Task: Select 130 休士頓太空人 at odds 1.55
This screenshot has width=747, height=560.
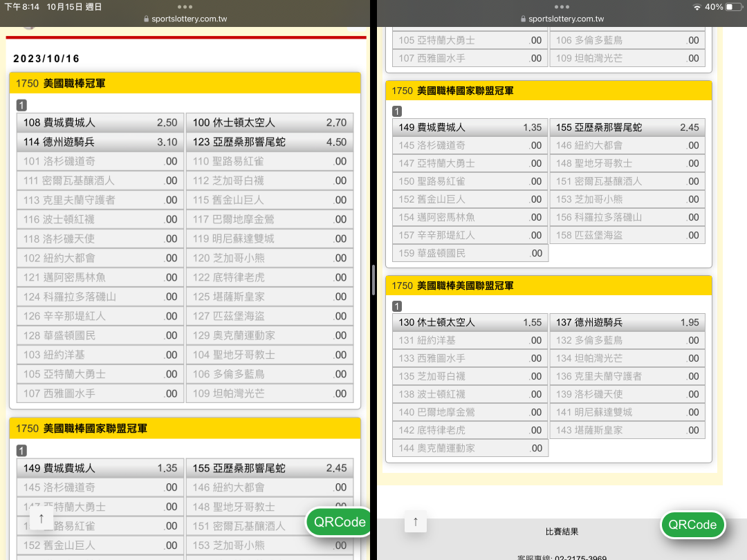Action: [x=470, y=322]
